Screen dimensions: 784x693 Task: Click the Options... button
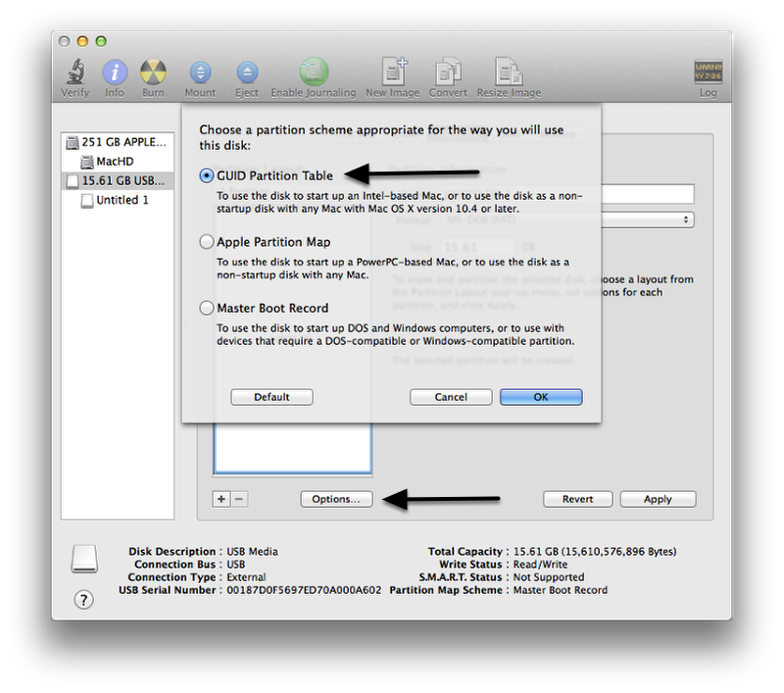point(336,499)
